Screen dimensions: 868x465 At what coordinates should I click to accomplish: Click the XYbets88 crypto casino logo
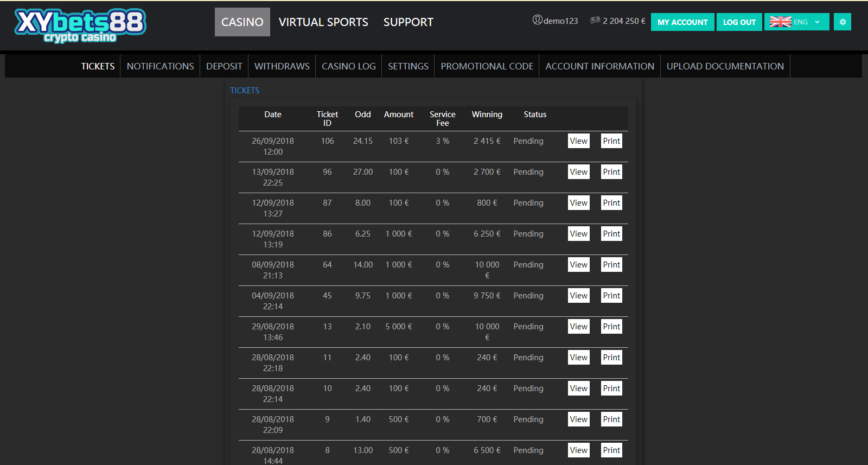point(80,26)
